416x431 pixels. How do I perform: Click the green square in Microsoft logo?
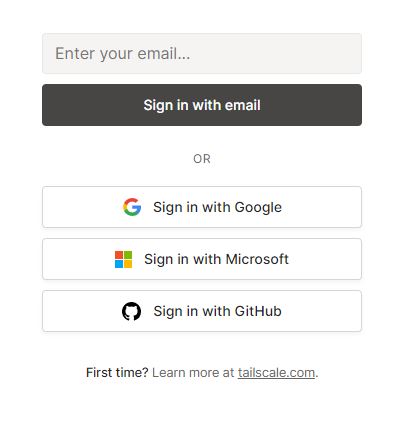click(x=128, y=255)
